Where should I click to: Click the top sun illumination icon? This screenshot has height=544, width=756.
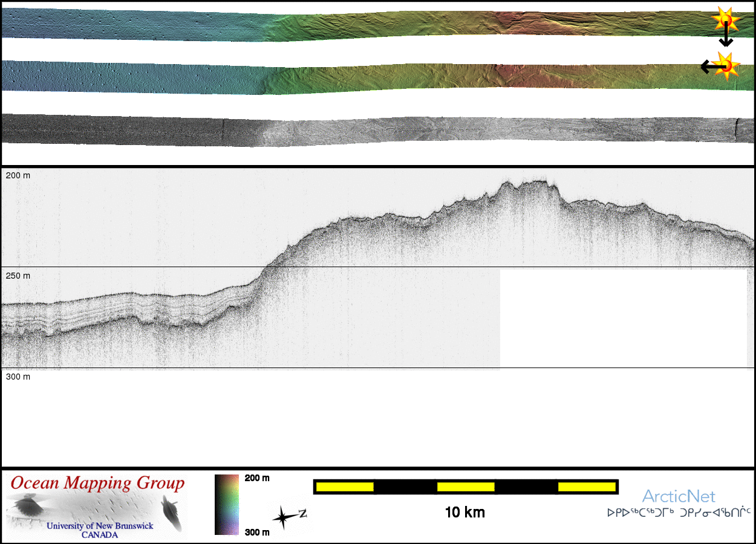(726, 20)
